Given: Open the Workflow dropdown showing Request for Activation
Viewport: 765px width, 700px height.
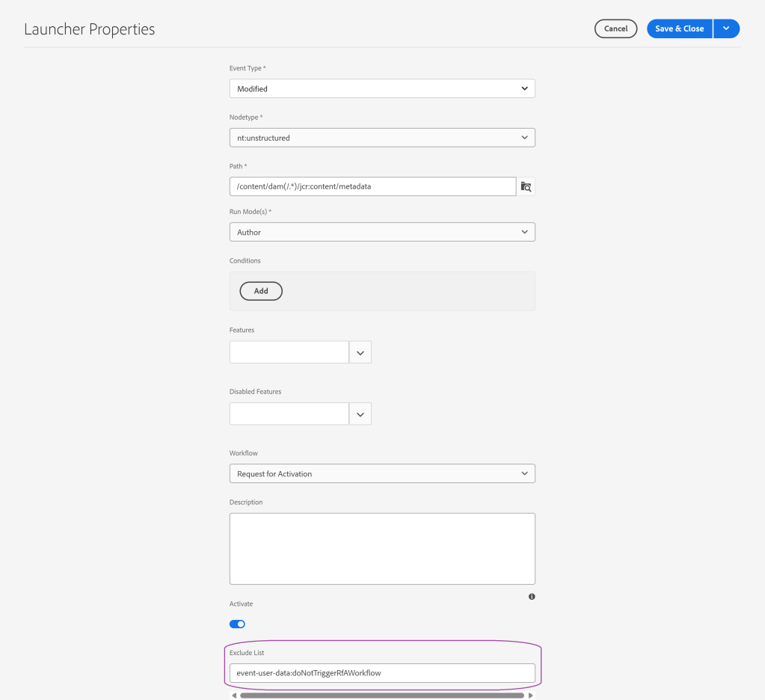Looking at the screenshot, I should coord(381,473).
